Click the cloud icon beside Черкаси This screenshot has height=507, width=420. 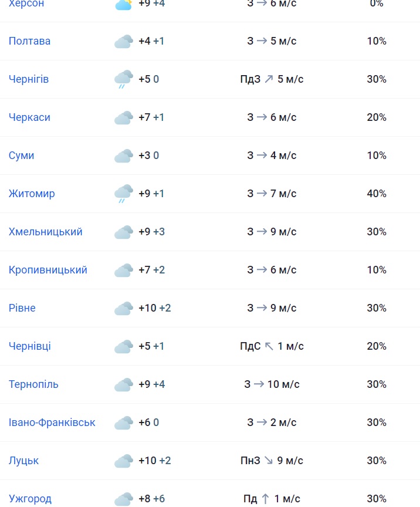click(124, 118)
